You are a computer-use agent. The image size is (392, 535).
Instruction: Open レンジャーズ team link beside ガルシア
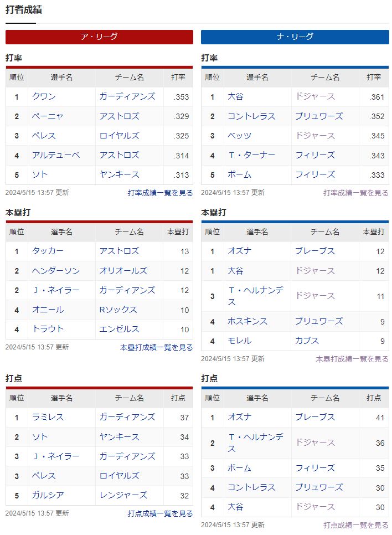point(123,495)
